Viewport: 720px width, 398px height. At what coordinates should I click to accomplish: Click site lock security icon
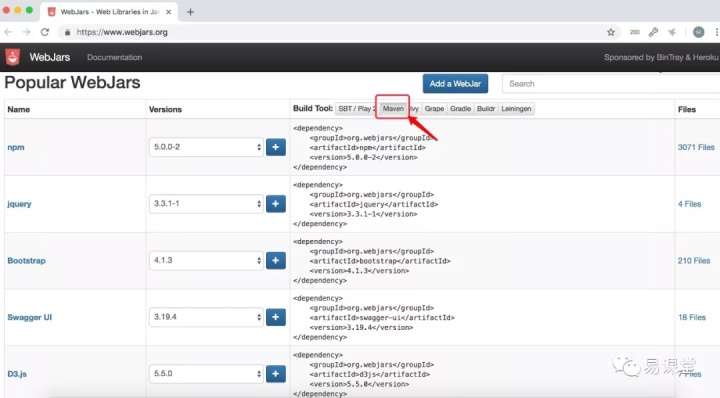click(68, 32)
